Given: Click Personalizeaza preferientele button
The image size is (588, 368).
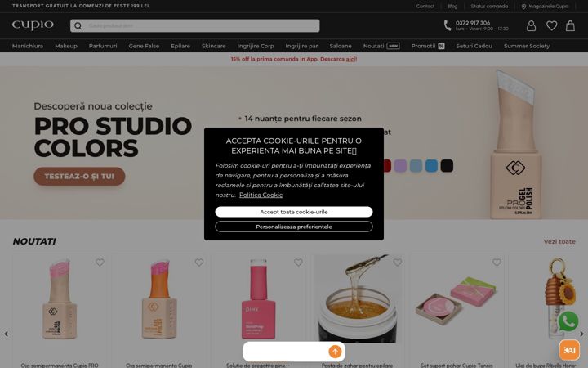Looking at the screenshot, I should click(x=294, y=227).
